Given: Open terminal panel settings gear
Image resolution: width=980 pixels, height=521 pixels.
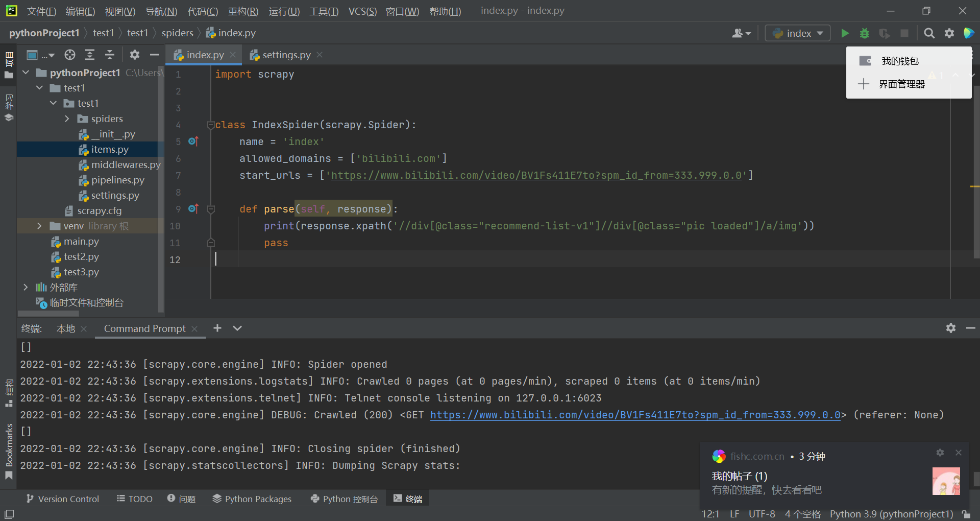Looking at the screenshot, I should click(x=950, y=328).
